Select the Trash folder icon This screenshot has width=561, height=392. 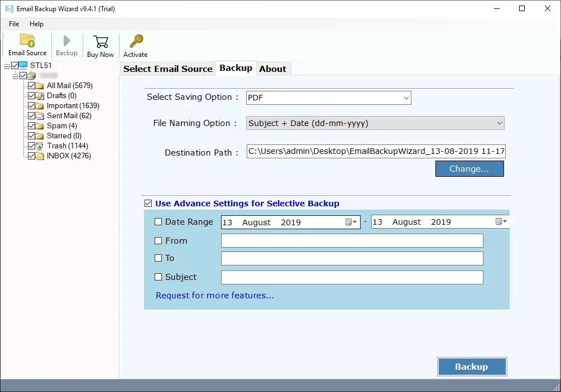(x=40, y=146)
